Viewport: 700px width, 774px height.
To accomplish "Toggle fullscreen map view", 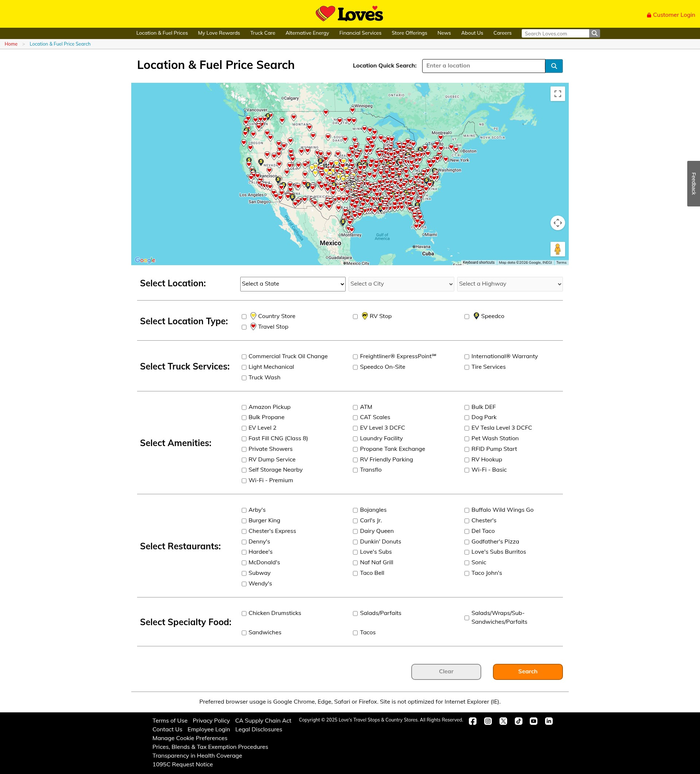I will click(x=557, y=94).
